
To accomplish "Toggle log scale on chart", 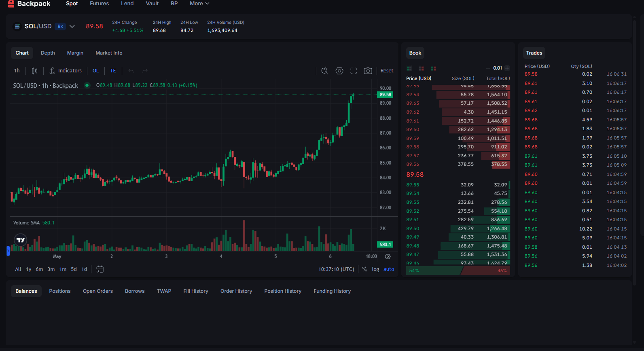I will coord(375,269).
